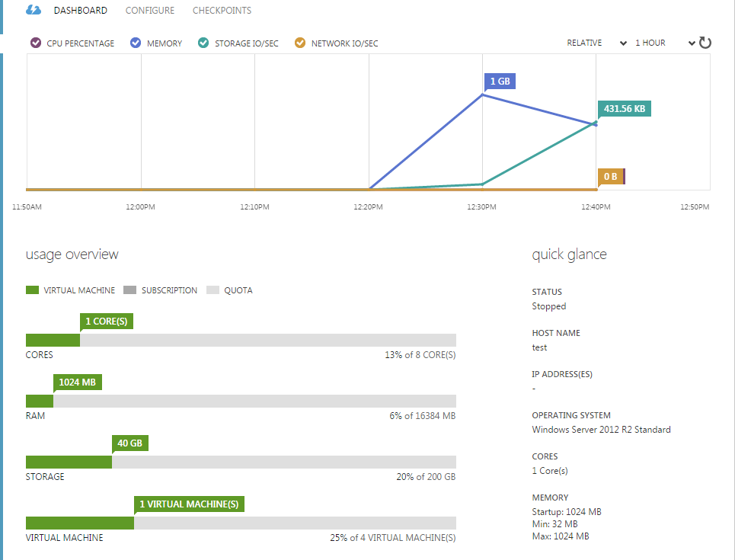Switch to the CONFIGURE tab
The height and width of the screenshot is (560, 735).
150,10
